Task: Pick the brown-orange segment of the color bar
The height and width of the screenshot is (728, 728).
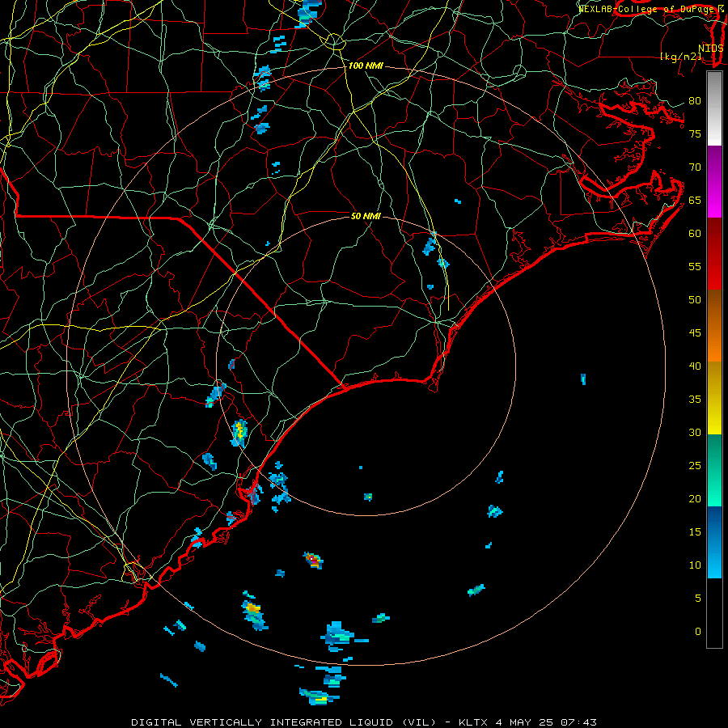Action: pyautogui.click(x=714, y=326)
